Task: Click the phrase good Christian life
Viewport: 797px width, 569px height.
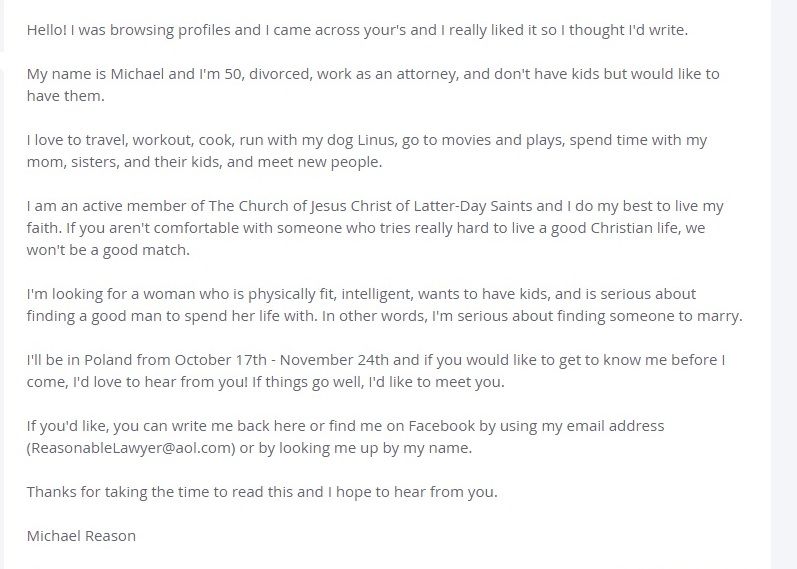Action: pos(615,228)
